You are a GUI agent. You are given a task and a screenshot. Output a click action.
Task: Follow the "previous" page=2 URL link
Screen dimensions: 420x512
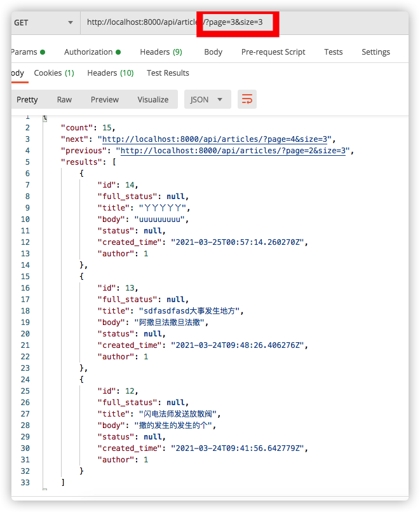234,151
